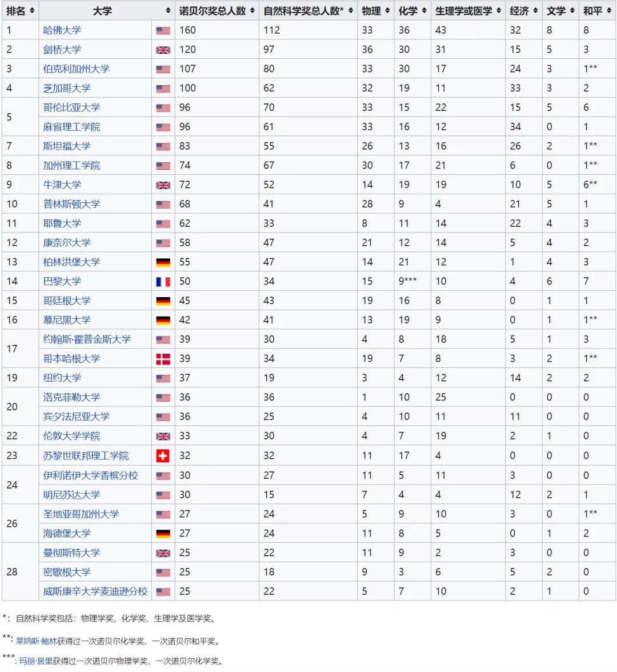The image size is (617, 672).
Task: Open the 哈佛大学 link
Action: pyautogui.click(x=62, y=30)
